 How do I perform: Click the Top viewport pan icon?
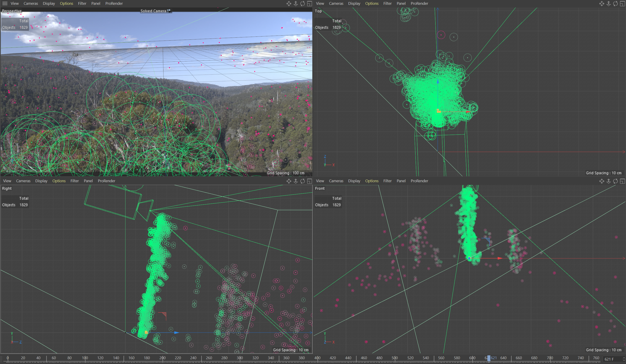(x=601, y=3)
